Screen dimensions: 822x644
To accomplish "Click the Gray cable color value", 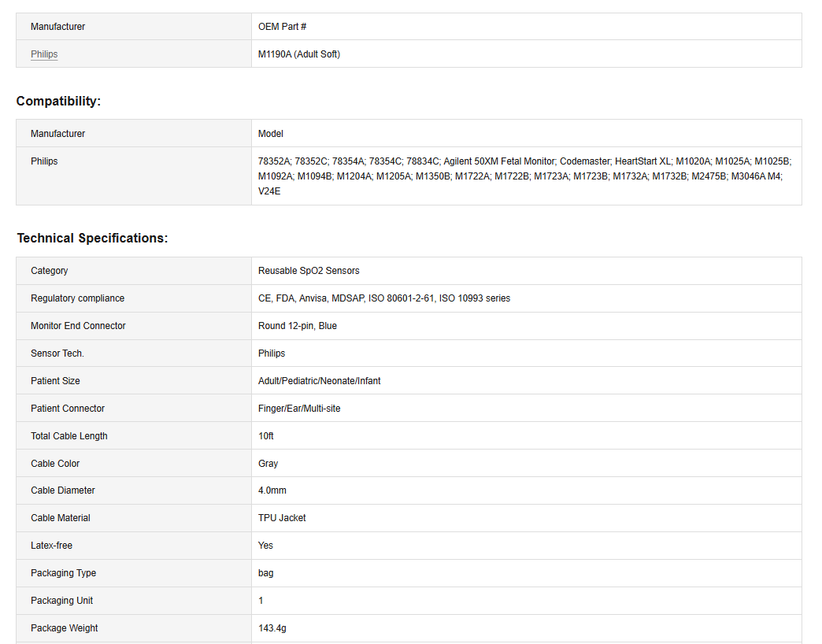I will (268, 464).
